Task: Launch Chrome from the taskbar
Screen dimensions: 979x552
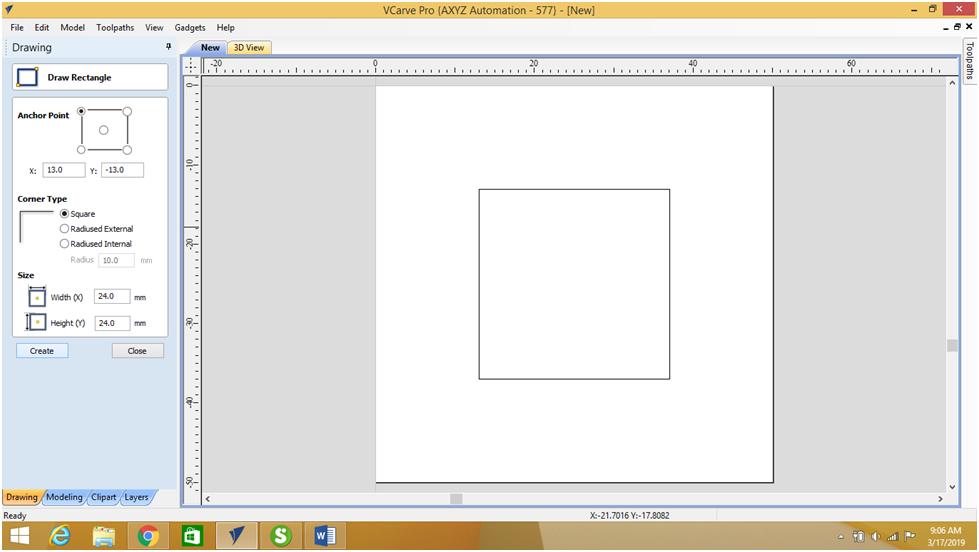Action: pos(148,536)
